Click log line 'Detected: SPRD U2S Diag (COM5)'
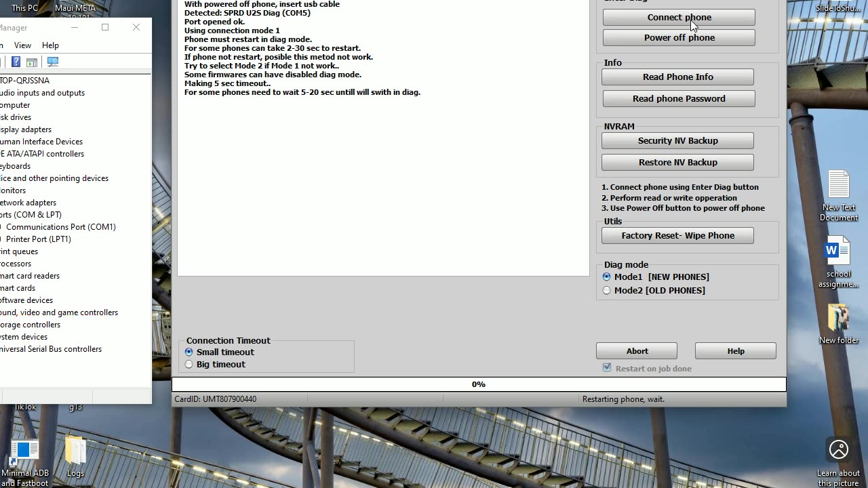Screen dimensions: 868x488 248,13
